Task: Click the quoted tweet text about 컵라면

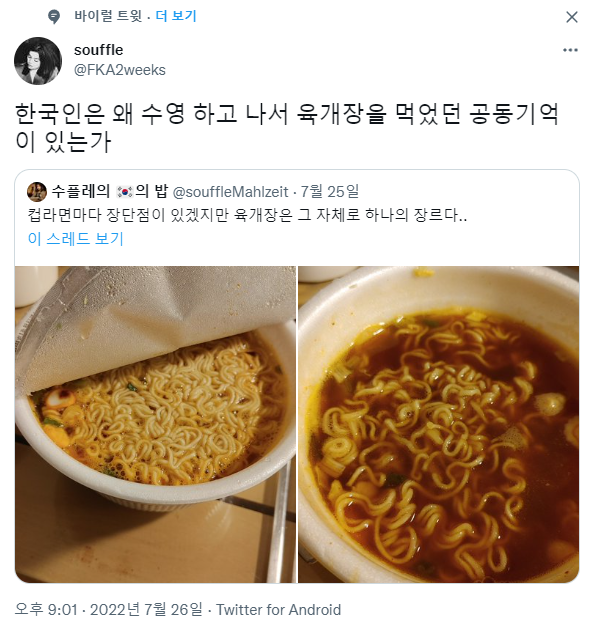Action: tap(247, 215)
